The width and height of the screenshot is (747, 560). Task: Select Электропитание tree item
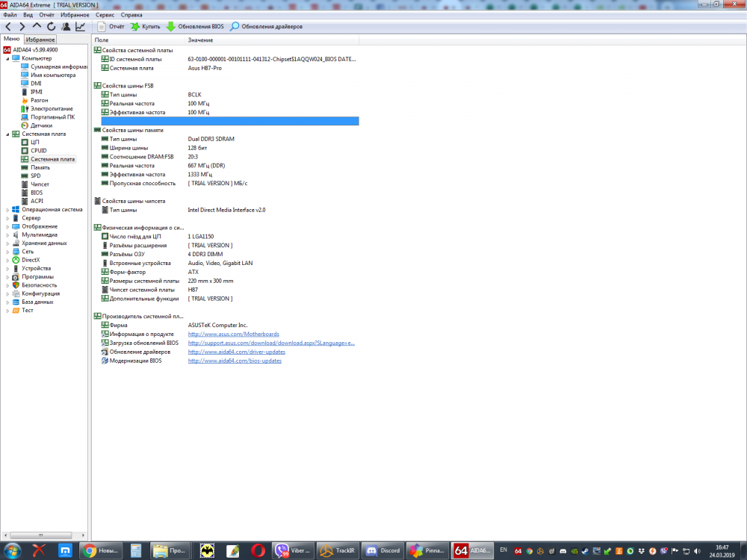pos(47,108)
